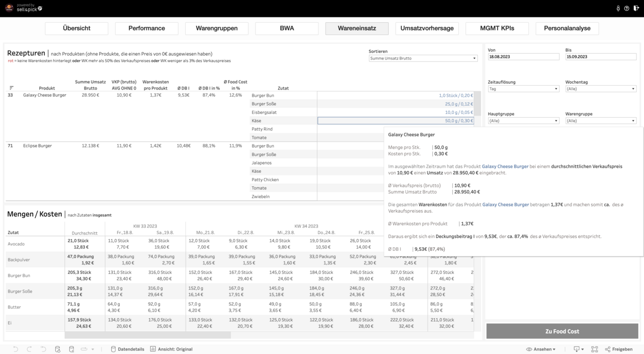Open the Ansehen menu in bottom bar

pyautogui.click(x=541, y=349)
